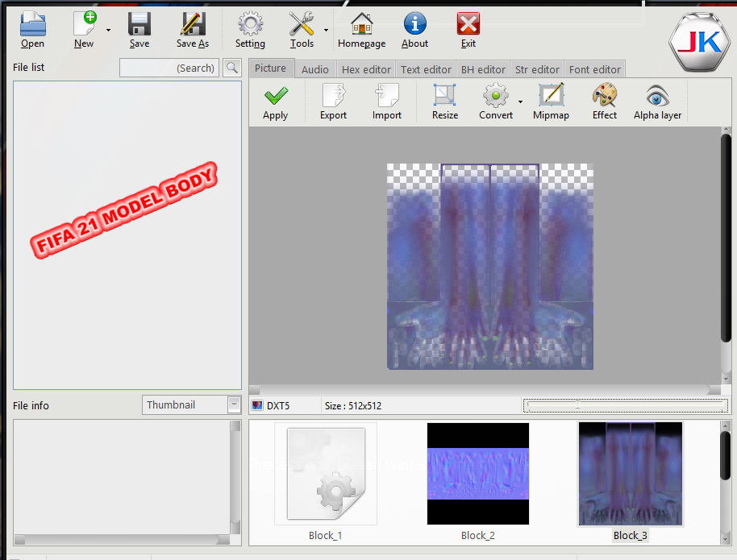Click the JK logo badge
This screenshot has width=737, height=560.
[701, 42]
